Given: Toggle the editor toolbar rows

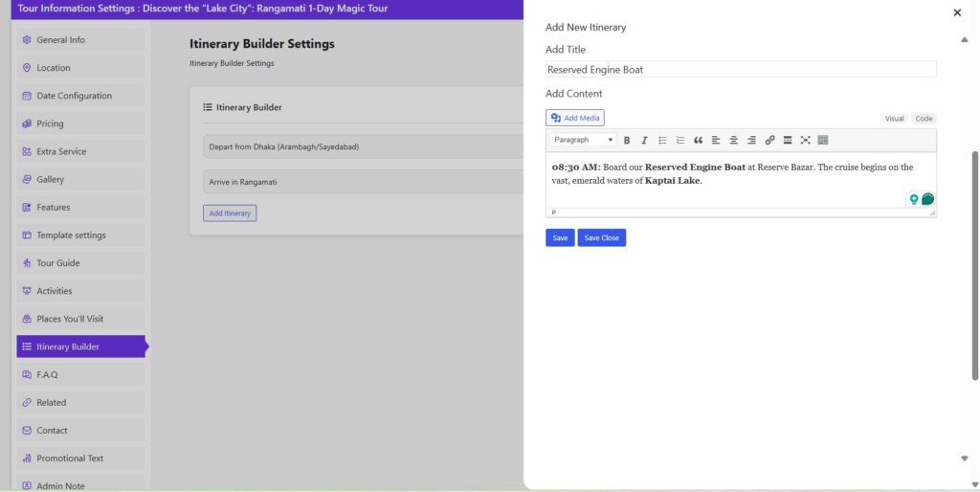Looking at the screenshot, I should [823, 140].
